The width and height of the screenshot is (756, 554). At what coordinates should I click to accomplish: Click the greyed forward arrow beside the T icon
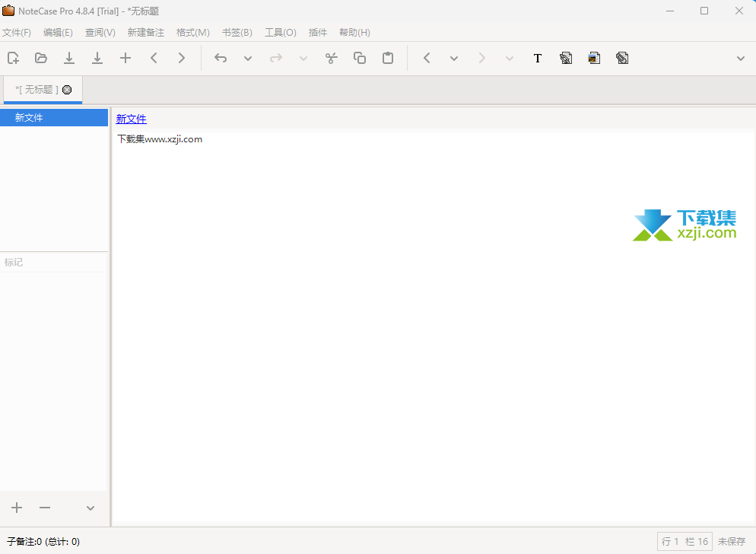(481, 58)
